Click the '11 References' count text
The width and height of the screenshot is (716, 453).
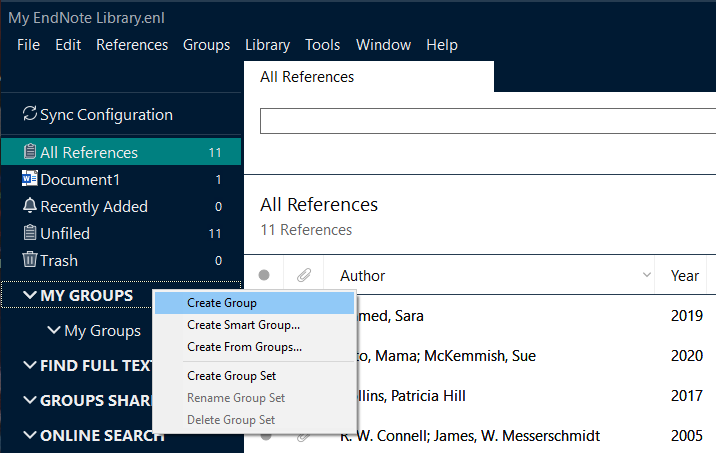click(306, 230)
